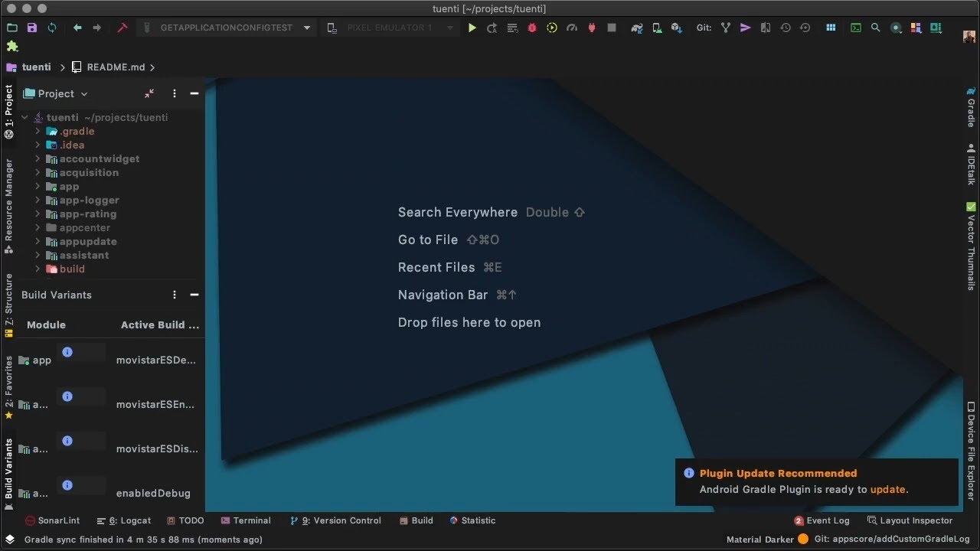
Task: Run with coverage icon in toolbar
Action: point(552,28)
